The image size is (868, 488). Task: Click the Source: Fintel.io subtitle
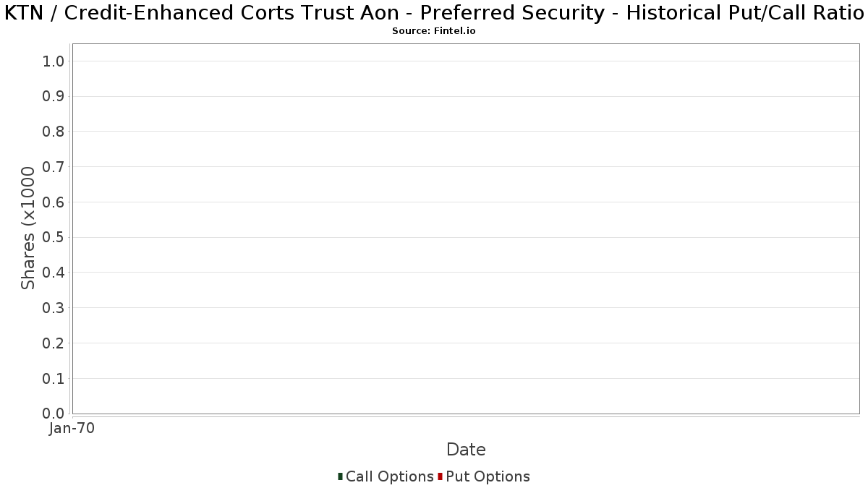coord(433,31)
